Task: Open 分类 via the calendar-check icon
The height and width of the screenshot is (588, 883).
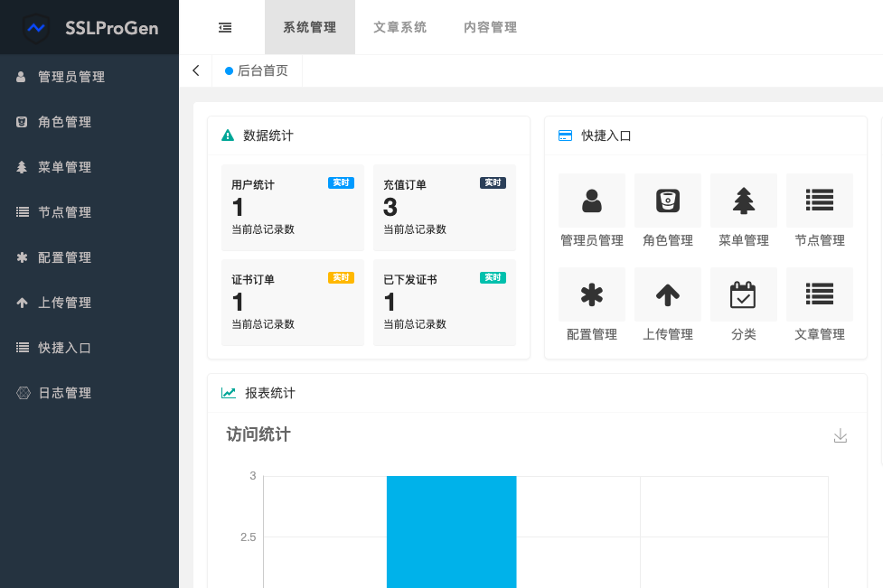Action: pyautogui.click(x=743, y=294)
